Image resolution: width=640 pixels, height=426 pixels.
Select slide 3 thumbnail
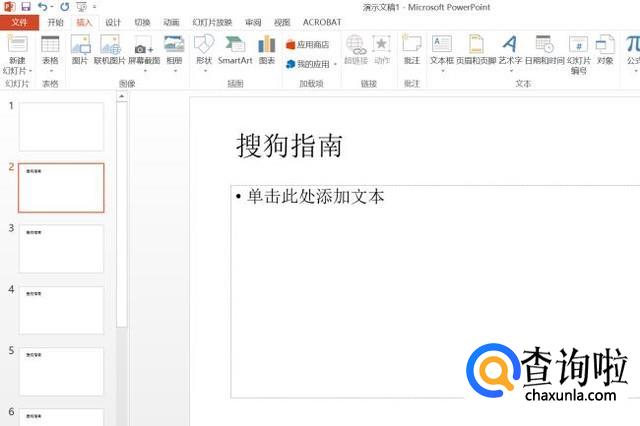tap(61, 249)
